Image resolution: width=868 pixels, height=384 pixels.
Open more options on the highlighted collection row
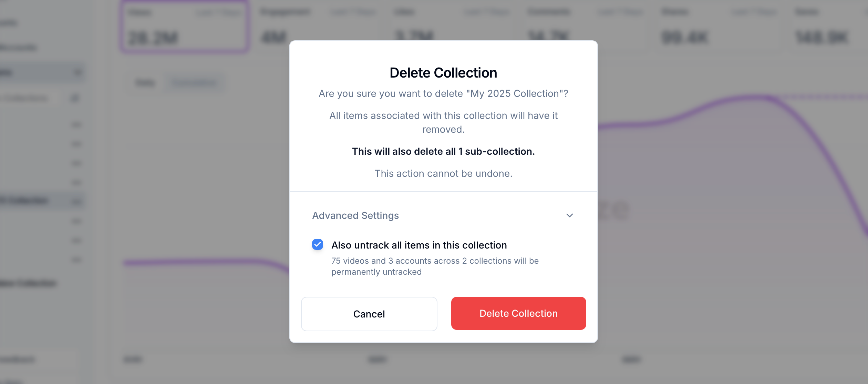(x=76, y=201)
